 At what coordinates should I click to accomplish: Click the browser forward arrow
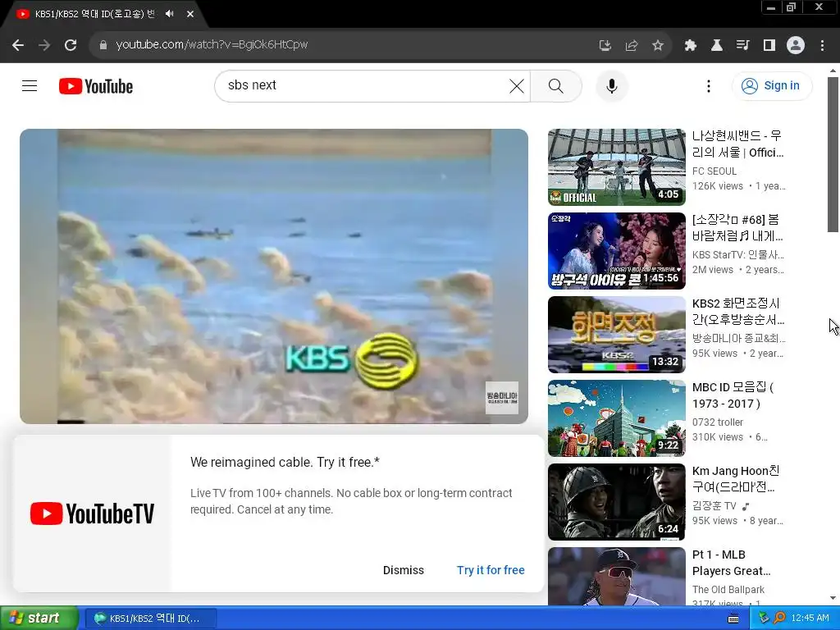[x=44, y=45]
